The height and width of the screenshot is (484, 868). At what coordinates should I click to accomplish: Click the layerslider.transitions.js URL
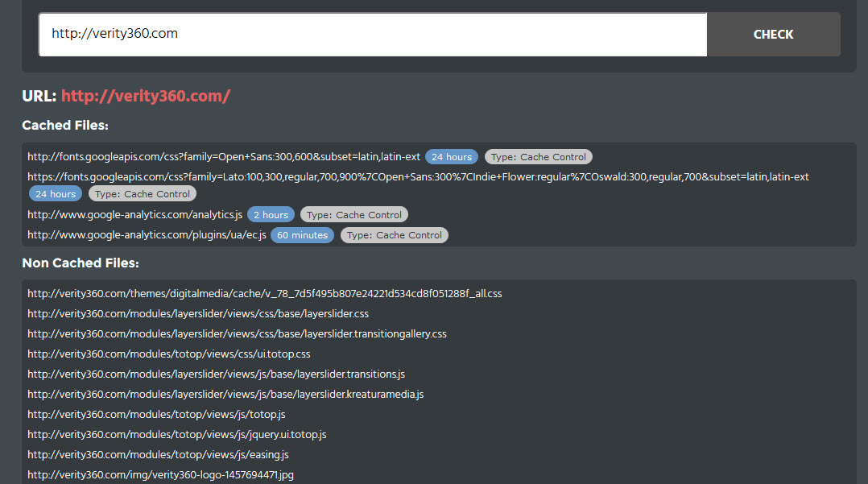click(217, 374)
